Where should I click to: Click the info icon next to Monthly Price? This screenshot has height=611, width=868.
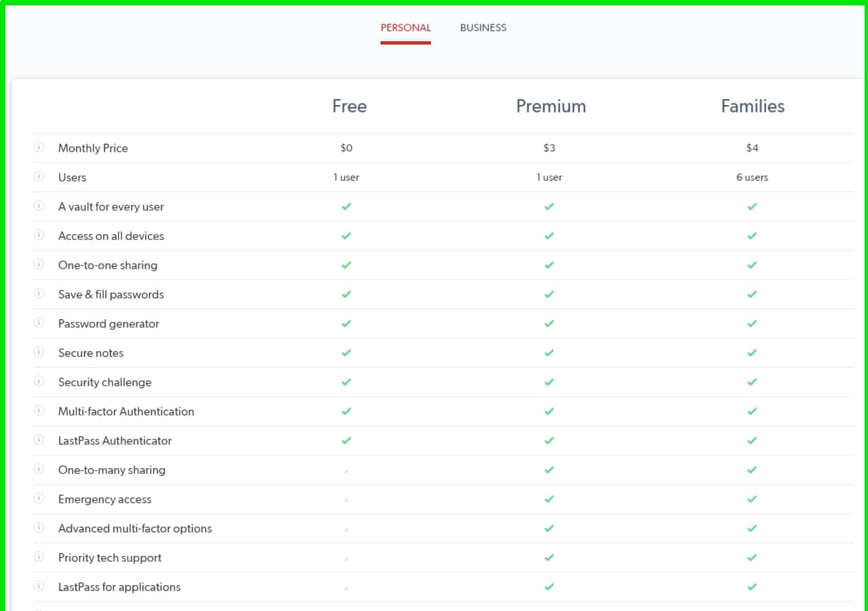(x=39, y=147)
